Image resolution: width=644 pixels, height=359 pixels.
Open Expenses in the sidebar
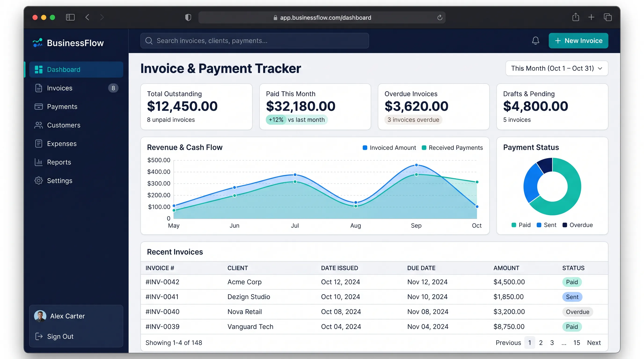click(76, 144)
